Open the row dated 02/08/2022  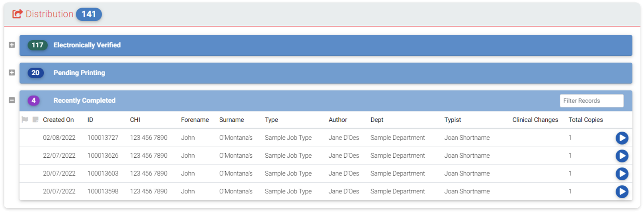click(x=59, y=138)
